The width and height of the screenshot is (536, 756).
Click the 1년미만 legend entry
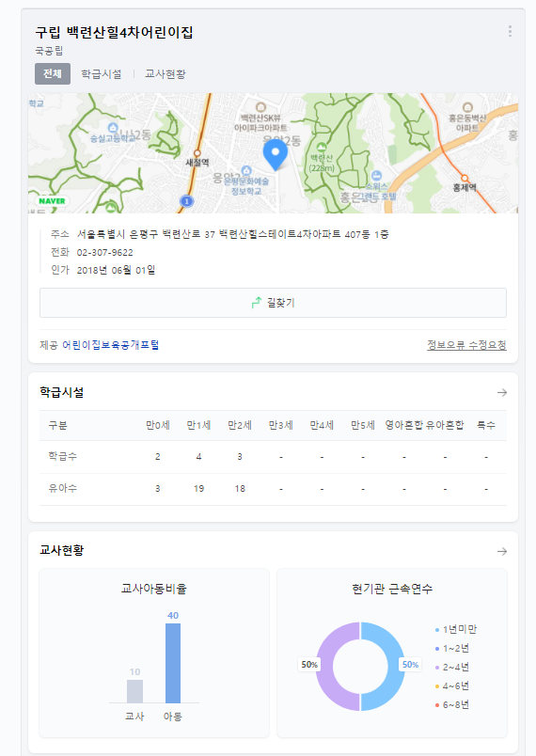(x=455, y=629)
